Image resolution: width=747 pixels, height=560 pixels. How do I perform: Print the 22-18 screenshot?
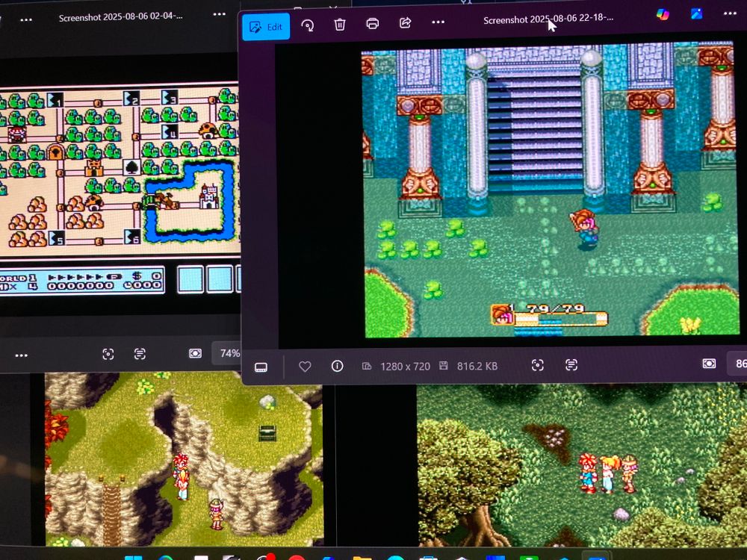click(x=373, y=23)
